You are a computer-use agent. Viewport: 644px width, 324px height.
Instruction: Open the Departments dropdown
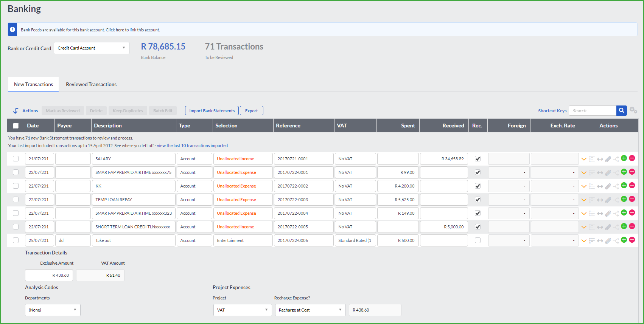coord(53,310)
